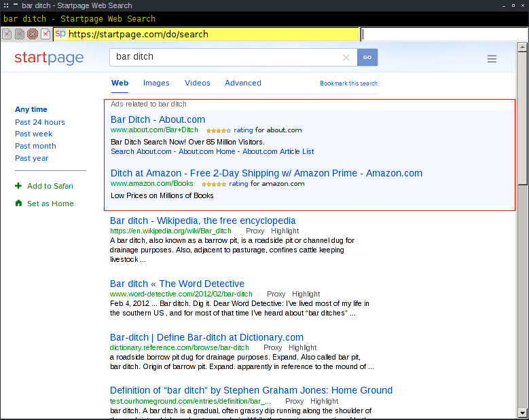Select the Web tab
Image resolution: width=529 pixels, height=420 pixels.
(120, 83)
